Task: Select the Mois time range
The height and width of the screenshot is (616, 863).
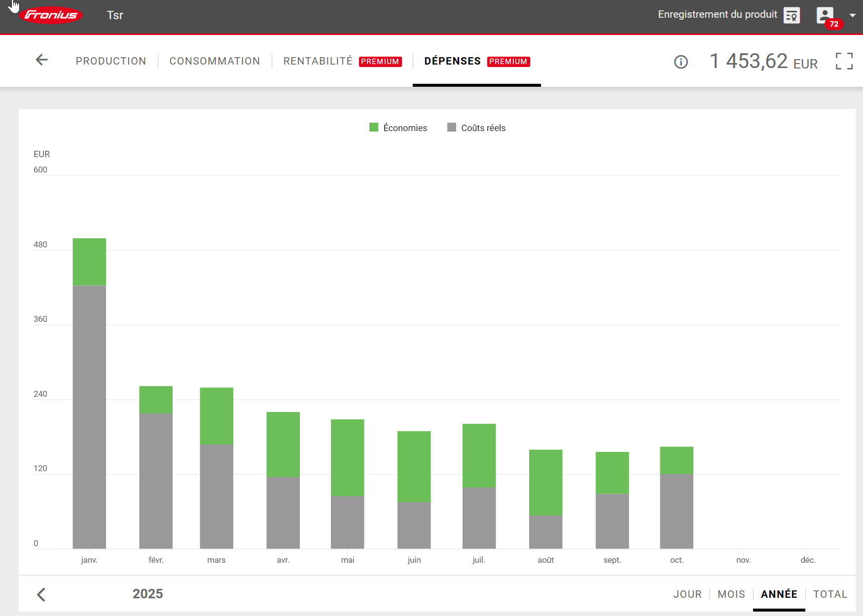Action: tap(731, 594)
